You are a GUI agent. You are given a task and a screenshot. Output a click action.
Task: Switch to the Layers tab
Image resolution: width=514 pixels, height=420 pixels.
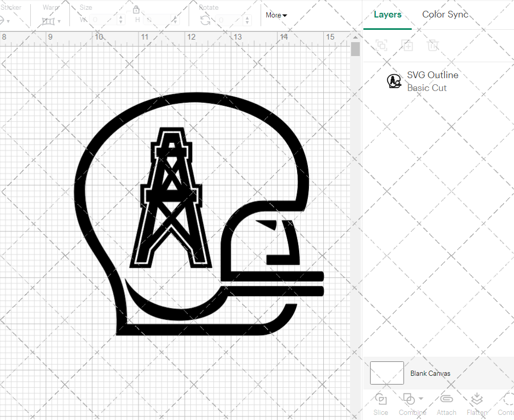pyautogui.click(x=388, y=14)
